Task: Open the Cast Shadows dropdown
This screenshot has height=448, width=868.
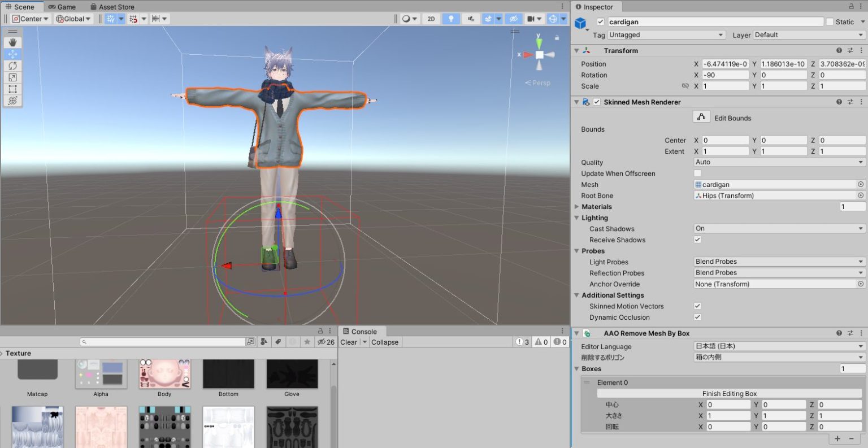Action: tap(778, 228)
